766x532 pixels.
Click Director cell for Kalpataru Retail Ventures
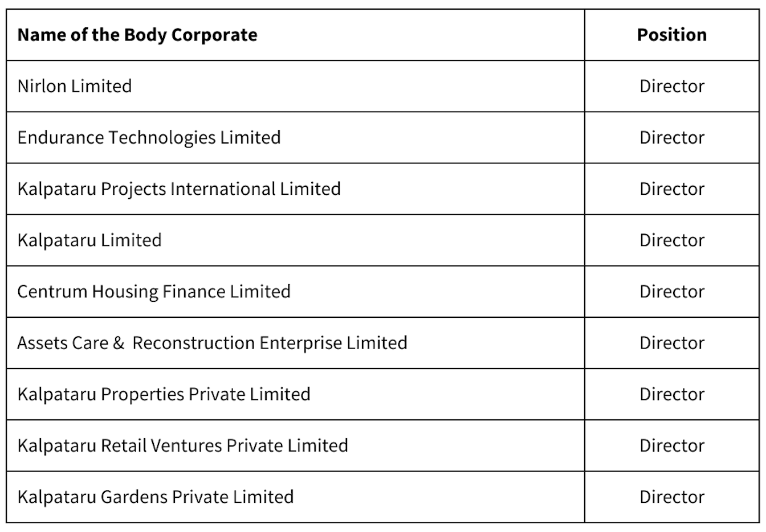click(671, 445)
